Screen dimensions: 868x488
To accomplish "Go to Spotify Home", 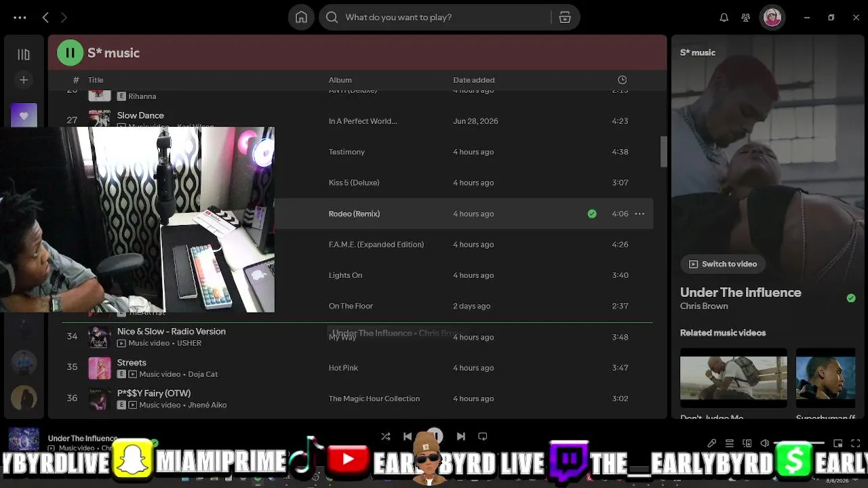I will pyautogui.click(x=301, y=18).
